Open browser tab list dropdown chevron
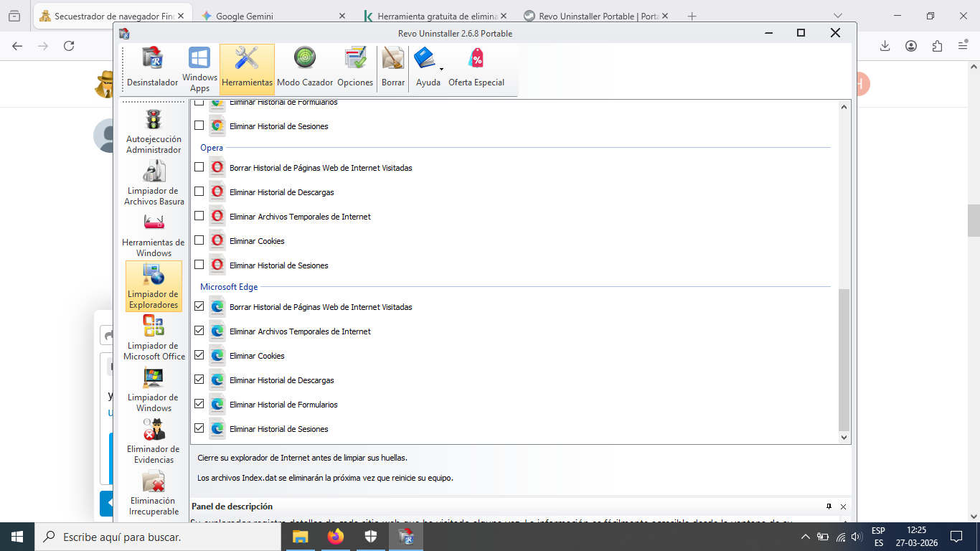Viewport: 980px width, 551px height. [837, 16]
